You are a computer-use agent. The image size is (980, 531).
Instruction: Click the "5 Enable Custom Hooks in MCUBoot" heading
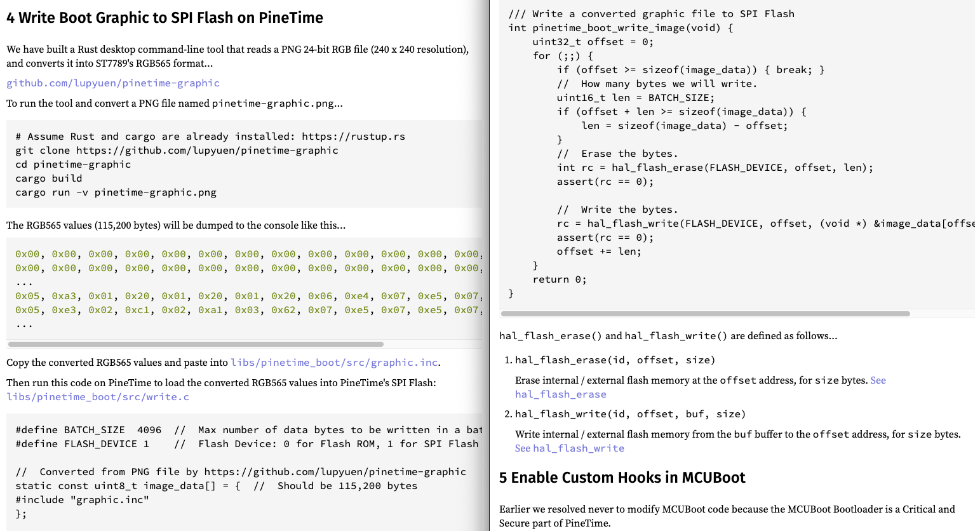coord(622,478)
